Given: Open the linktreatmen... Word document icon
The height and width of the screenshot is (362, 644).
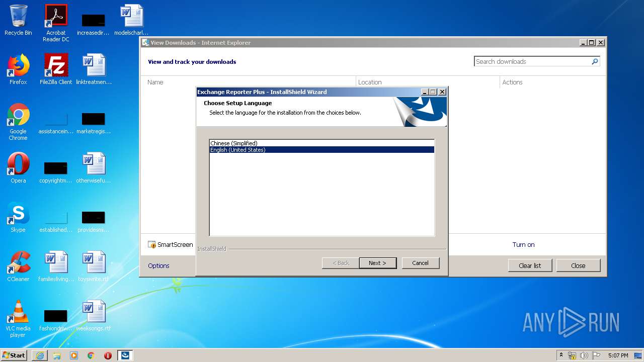Looking at the screenshot, I should (94, 69).
